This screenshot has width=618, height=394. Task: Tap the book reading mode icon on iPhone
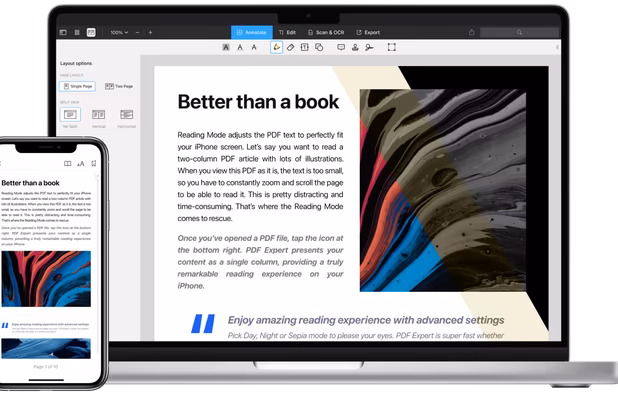pyautogui.click(x=68, y=164)
